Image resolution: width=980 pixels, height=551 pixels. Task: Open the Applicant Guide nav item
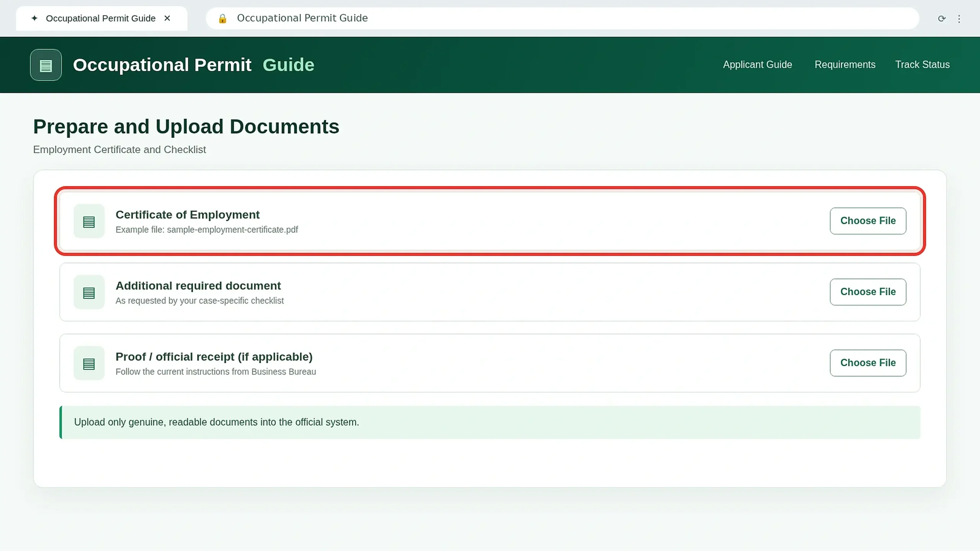coord(757,65)
